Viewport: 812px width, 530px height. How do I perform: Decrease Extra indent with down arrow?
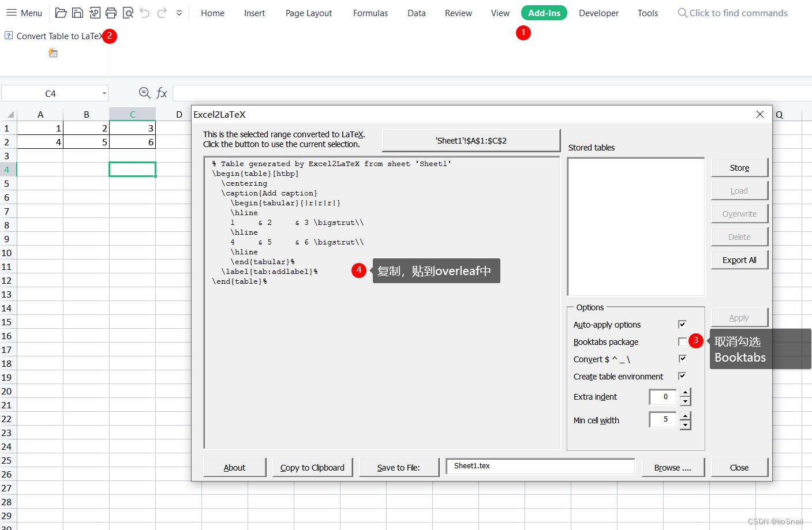click(685, 401)
